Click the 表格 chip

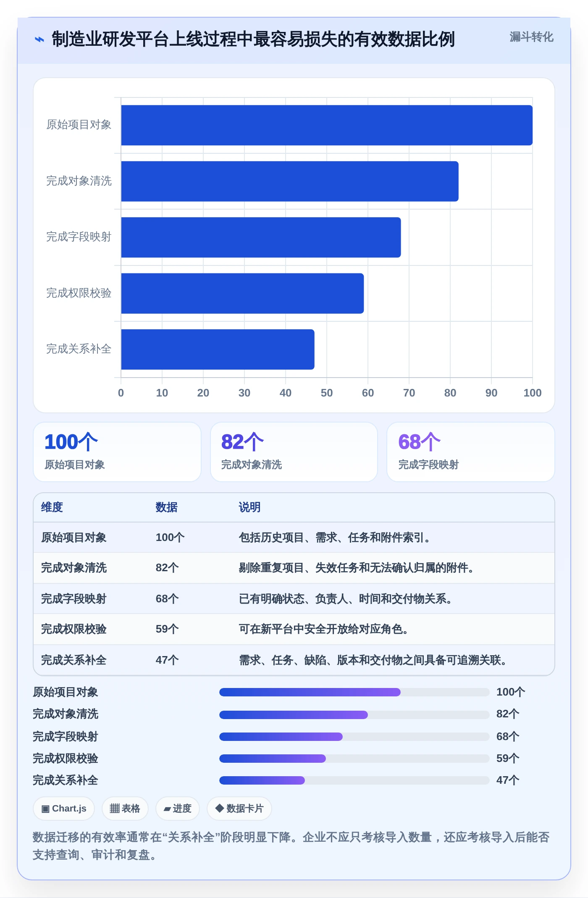(x=125, y=809)
